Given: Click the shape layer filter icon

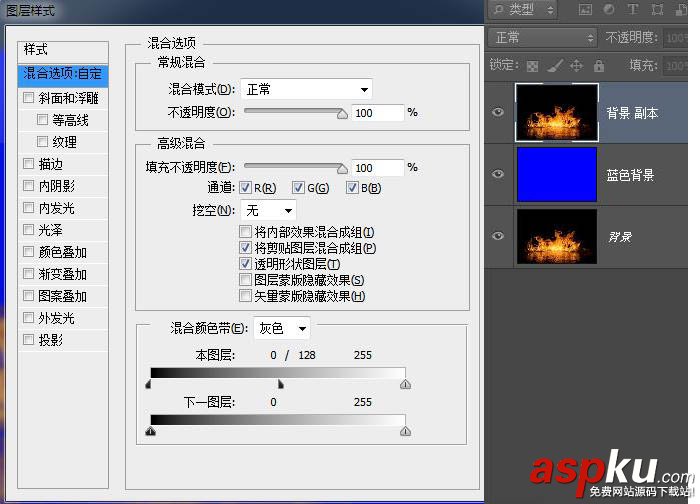Looking at the screenshot, I should 657,9.
